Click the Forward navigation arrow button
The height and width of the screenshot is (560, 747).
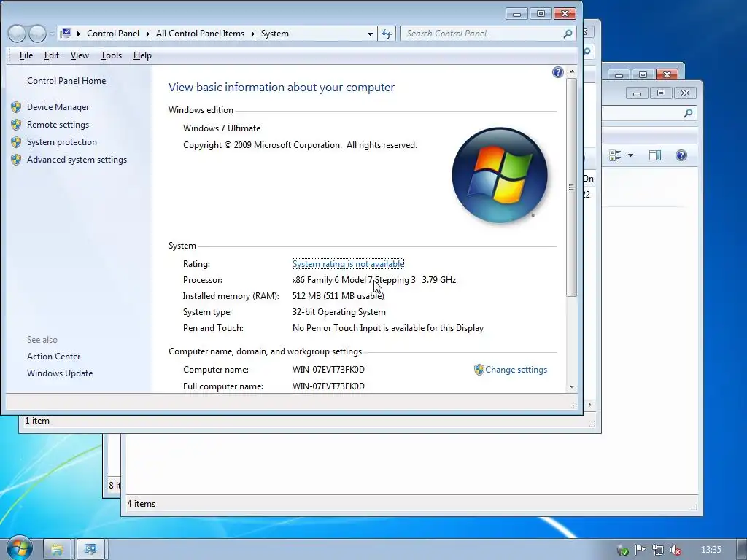click(x=37, y=34)
